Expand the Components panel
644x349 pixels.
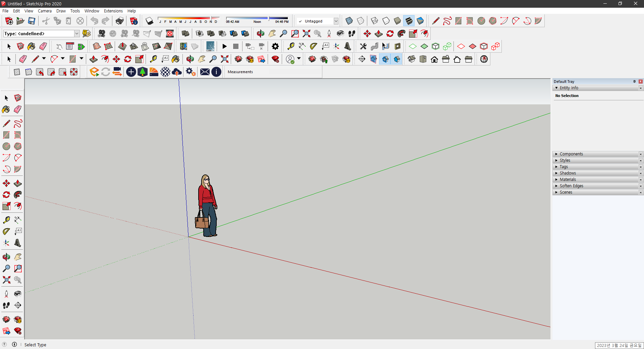(x=556, y=154)
